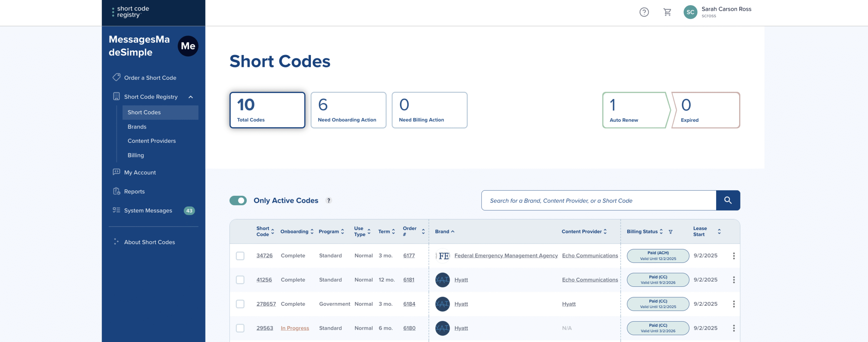This screenshot has width=868, height=342.
Task: Open the Billing Status filter icon
Action: point(670,232)
